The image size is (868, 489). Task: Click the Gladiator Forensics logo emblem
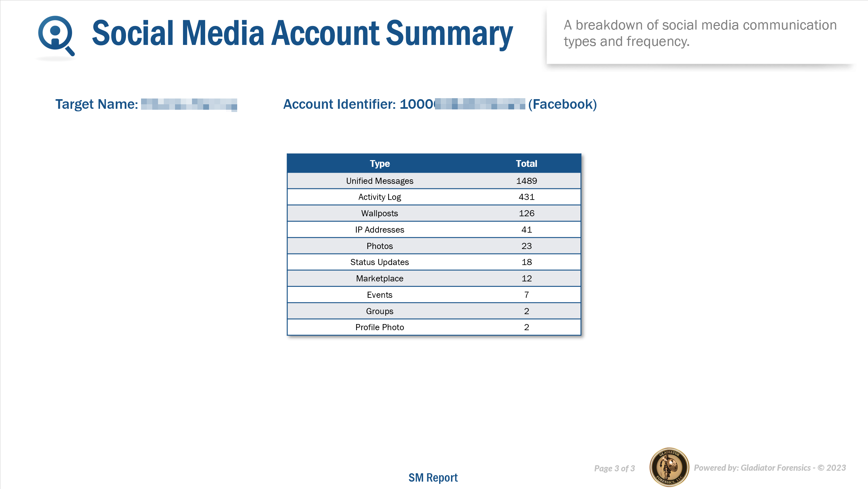pos(669,468)
